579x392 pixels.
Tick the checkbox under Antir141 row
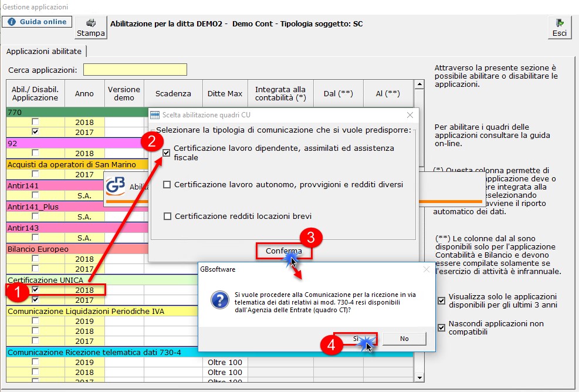point(35,195)
